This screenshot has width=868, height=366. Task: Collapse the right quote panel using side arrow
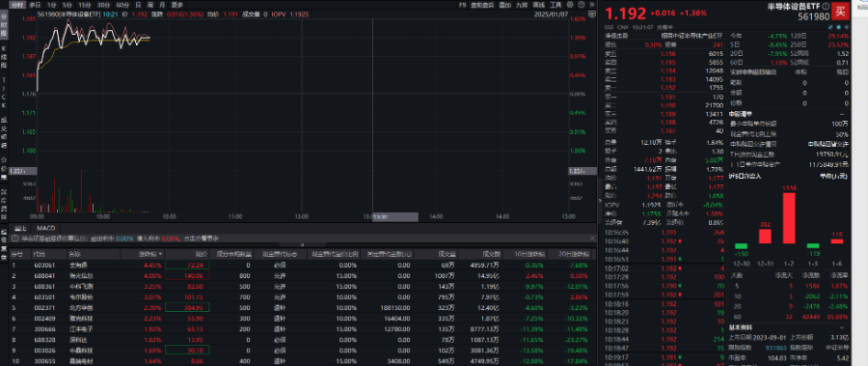click(600, 200)
